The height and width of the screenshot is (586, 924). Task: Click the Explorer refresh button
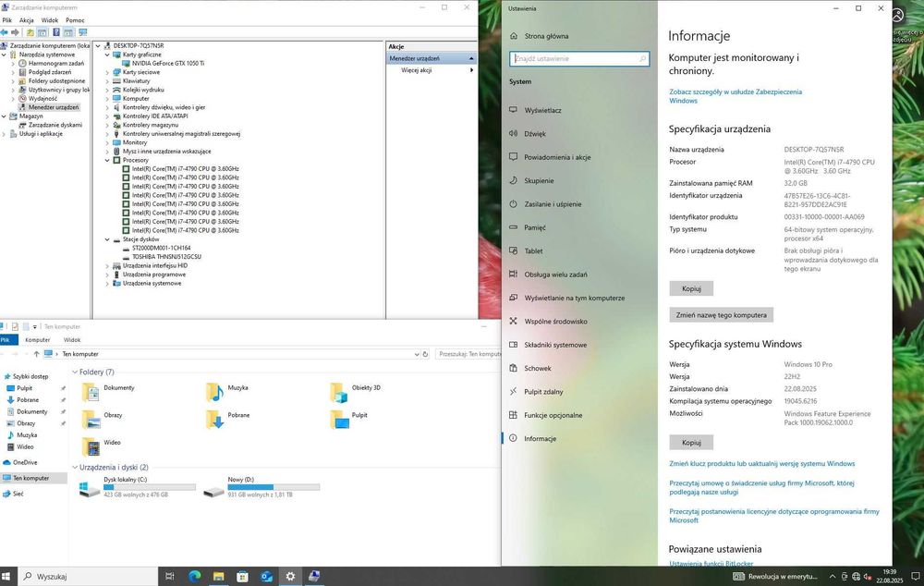click(425, 354)
